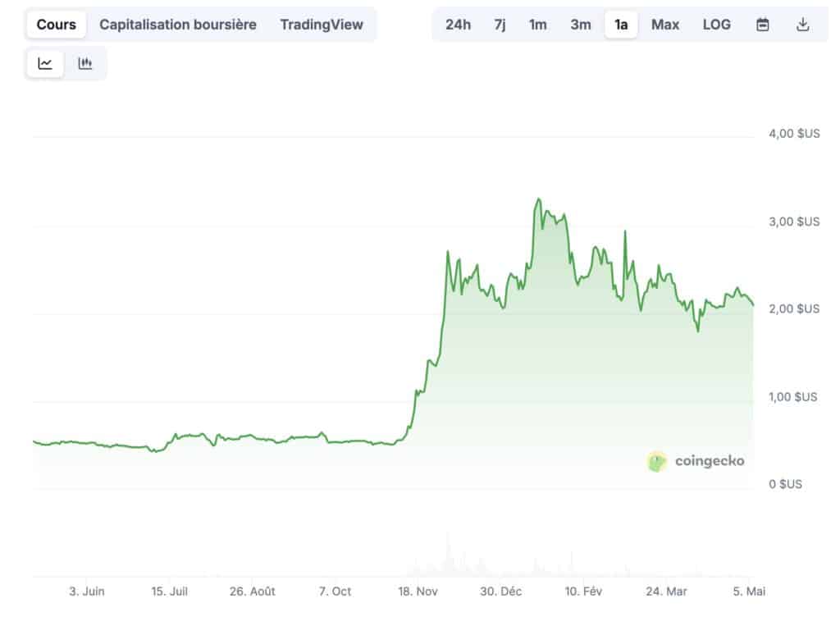Switch to the TradingView tab
The width and height of the screenshot is (840, 617).
(322, 25)
